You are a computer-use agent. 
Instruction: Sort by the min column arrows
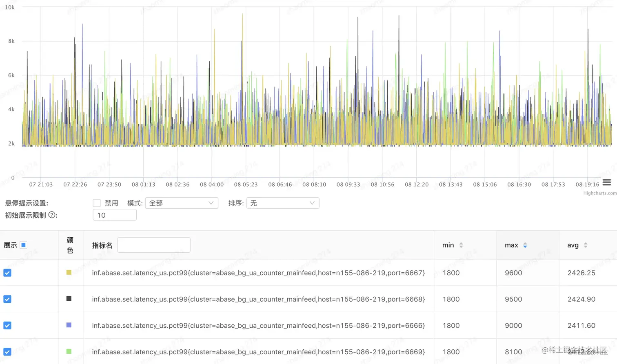tap(461, 245)
